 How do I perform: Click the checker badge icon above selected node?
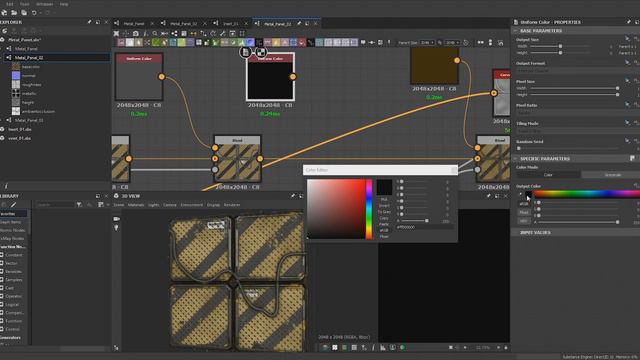pos(260,52)
